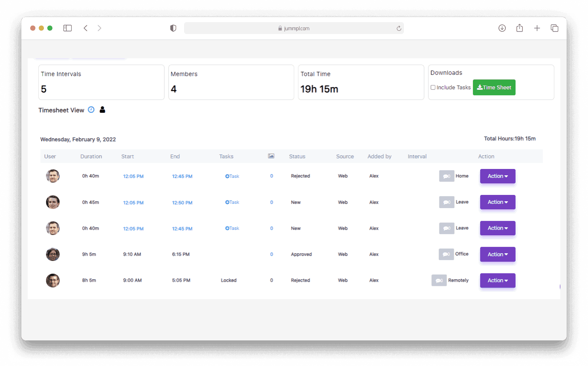Click the browser downloads icon
The height and width of the screenshot is (366, 588).
pos(502,28)
